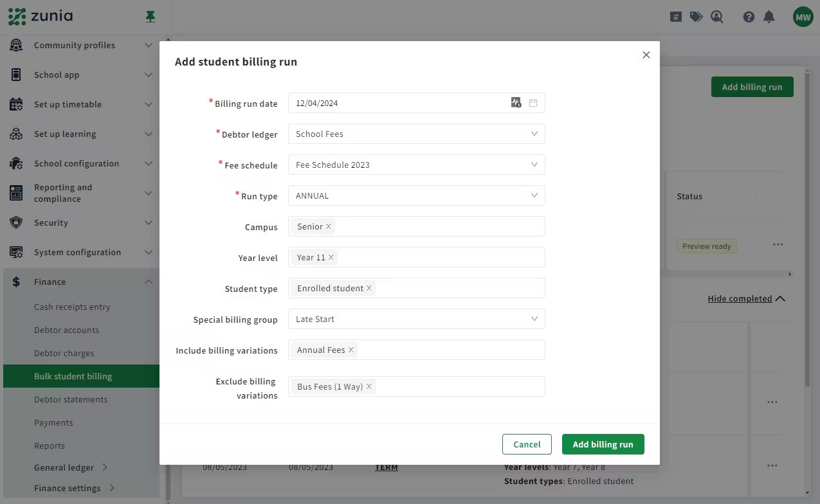Open the Special billing group dropdown
This screenshot has width=820, height=504.
point(417,319)
